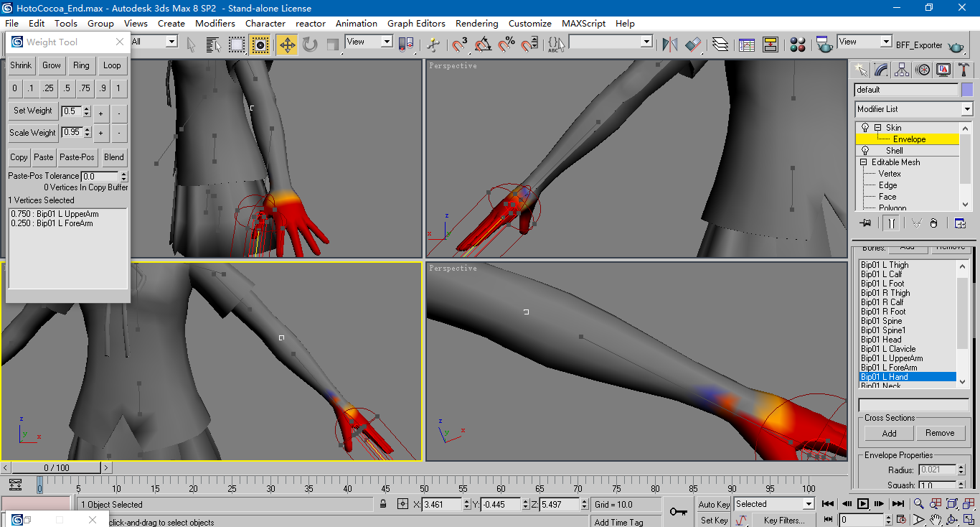Screen dimensions: 980x527
Task: Click the Blend button in Weight Tool
Action: 114,157
